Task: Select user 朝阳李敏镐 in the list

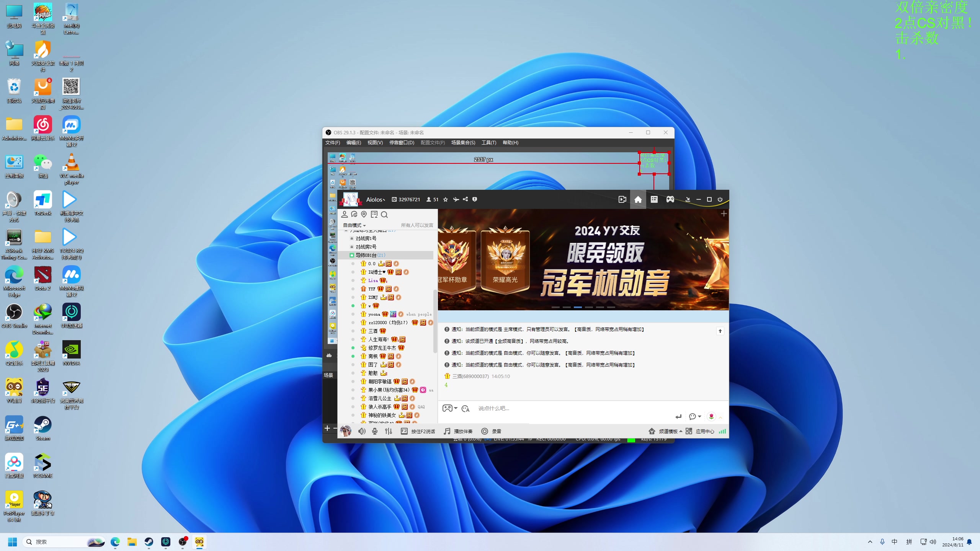Action: (380, 381)
